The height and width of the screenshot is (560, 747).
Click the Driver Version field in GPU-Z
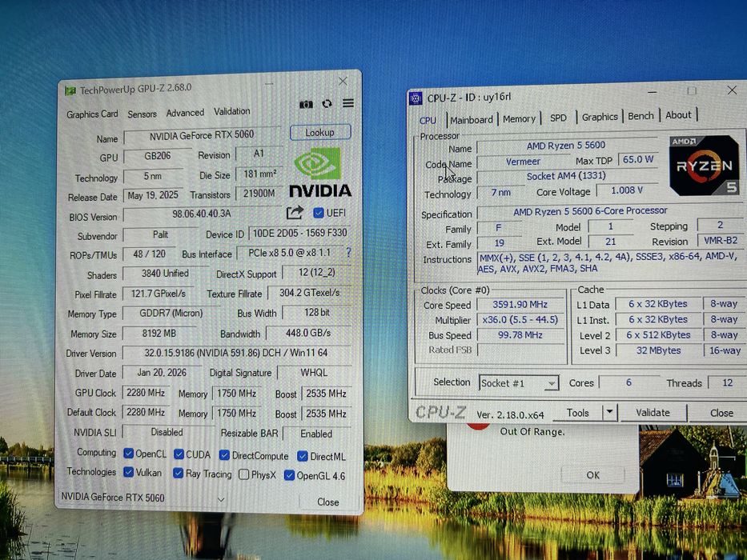[237, 353]
